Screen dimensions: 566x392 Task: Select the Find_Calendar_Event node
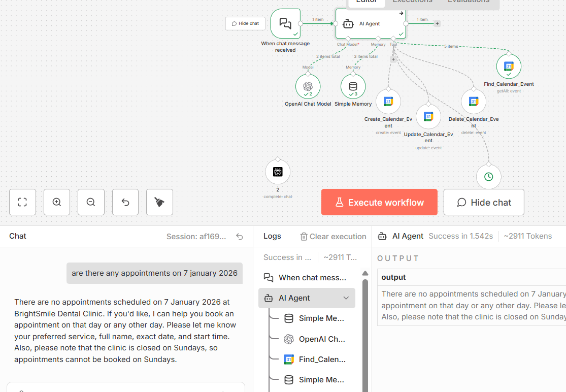509,67
